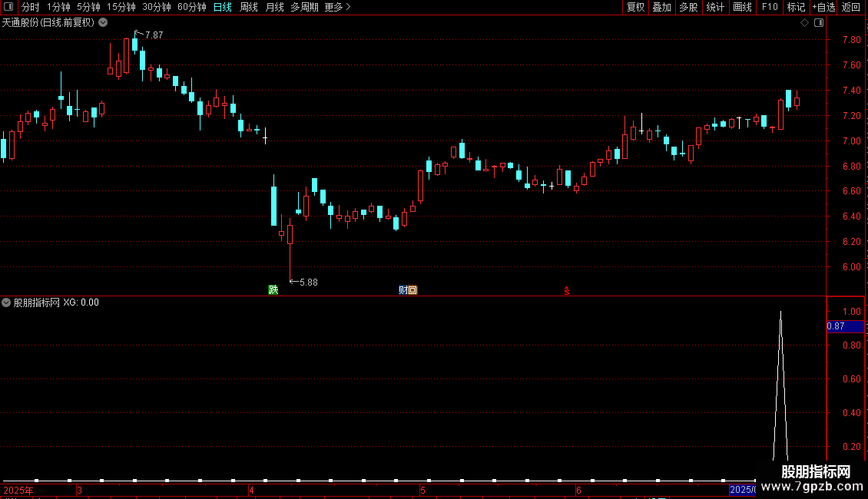Expand the 天通股份 chart title dropdown arrow
The image size is (868, 499).
click(x=103, y=23)
